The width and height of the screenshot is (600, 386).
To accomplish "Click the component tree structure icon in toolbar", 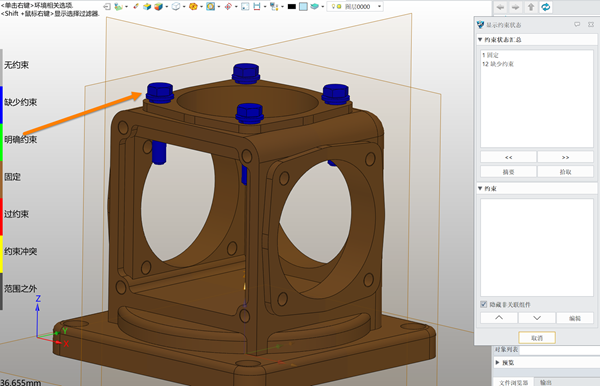I will click(x=274, y=7).
